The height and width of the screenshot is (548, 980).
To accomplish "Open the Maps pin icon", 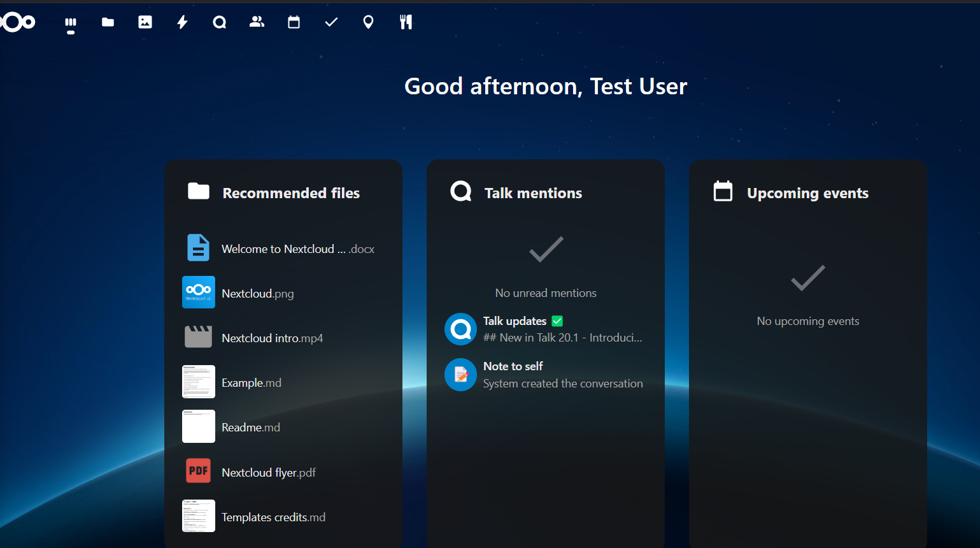I will 368,22.
